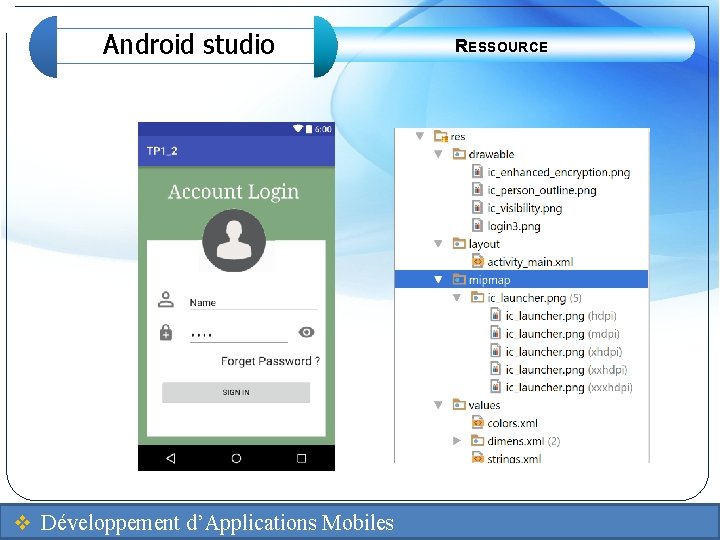The image size is (720, 540).
Task: Collapse the layout folder arrow
Action: pyautogui.click(x=439, y=243)
